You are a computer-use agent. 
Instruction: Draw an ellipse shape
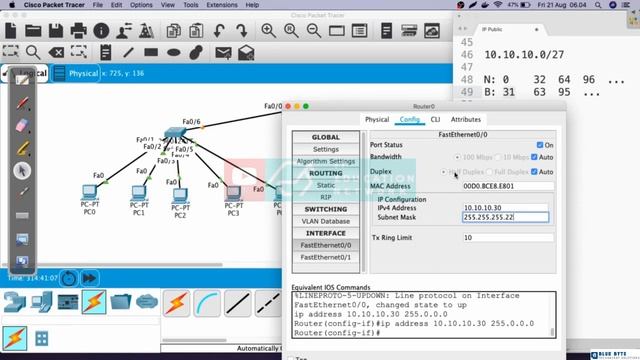[x=174, y=52]
